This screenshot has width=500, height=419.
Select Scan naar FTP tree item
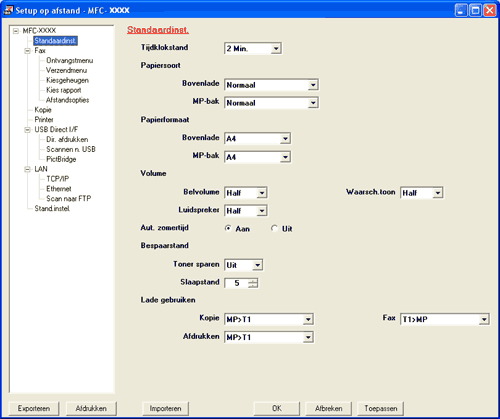(x=68, y=199)
